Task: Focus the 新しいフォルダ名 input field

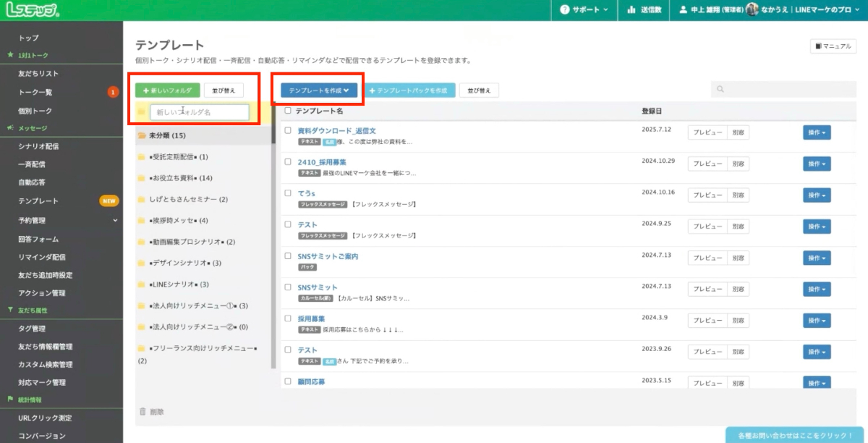Action: point(199,112)
